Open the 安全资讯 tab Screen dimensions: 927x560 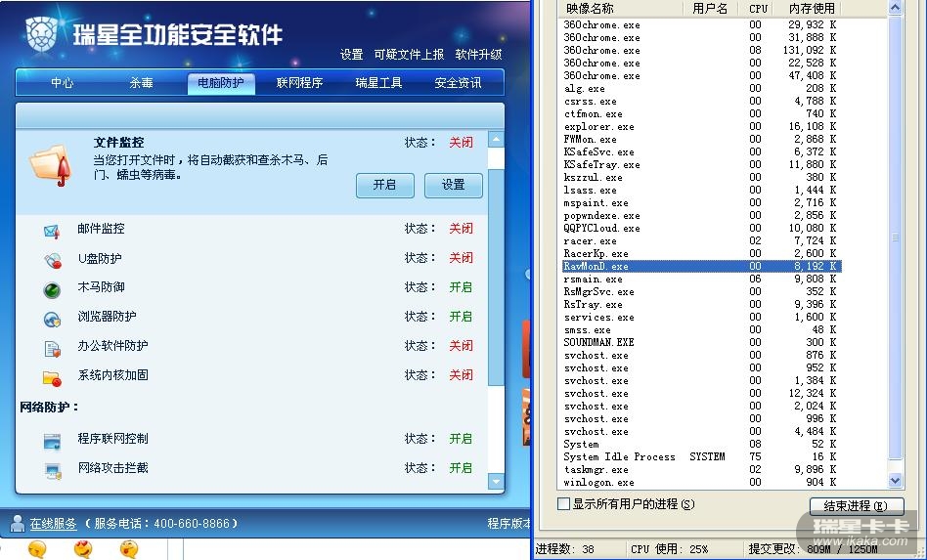(459, 83)
